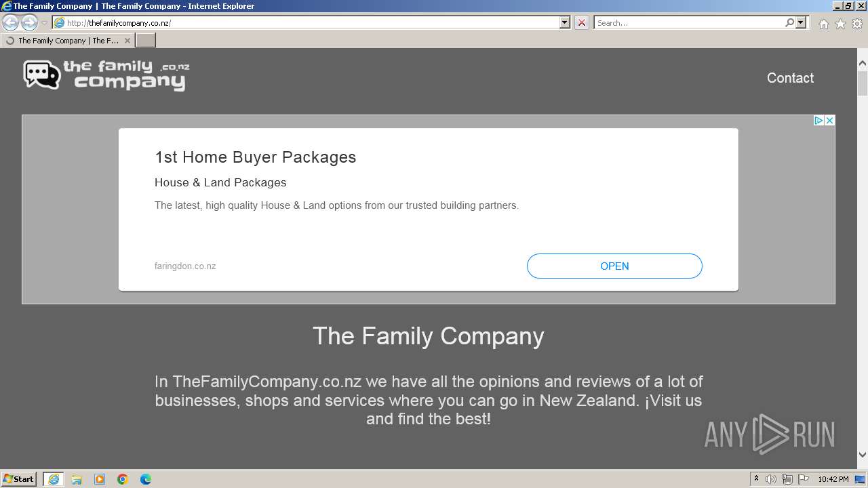This screenshot has height=488, width=868.
Task: Show hidden system tray icons
Action: pyautogui.click(x=756, y=479)
